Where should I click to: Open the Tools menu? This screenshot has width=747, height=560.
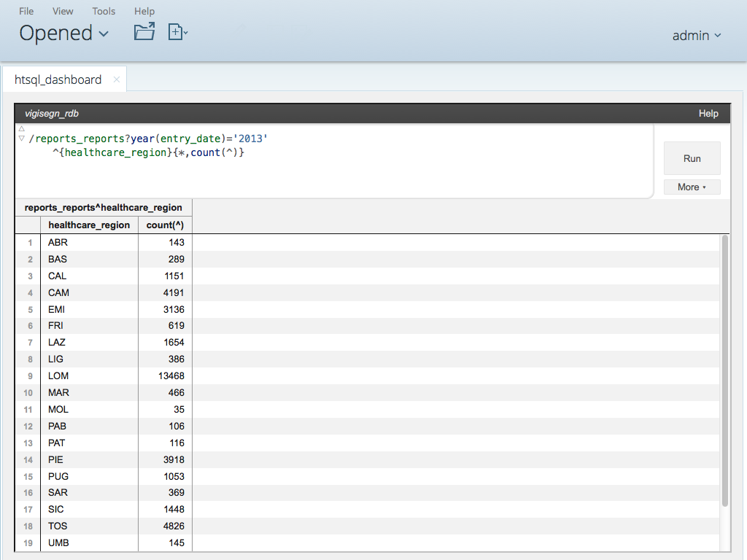click(x=104, y=11)
